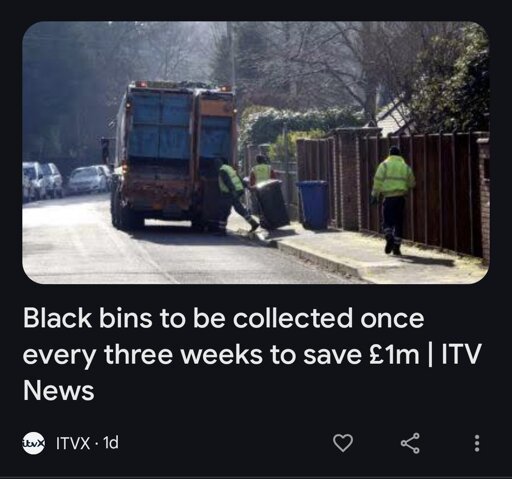Viewport: 512px width, 479px height.
Task: Click the blue wheelie bin in the photo
Action: click(313, 205)
